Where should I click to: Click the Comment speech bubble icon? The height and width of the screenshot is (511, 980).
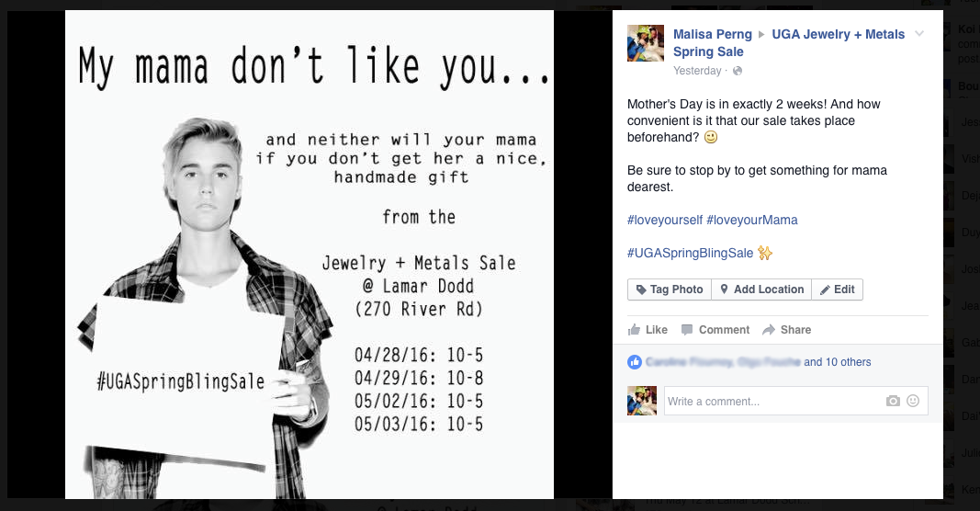[687, 330]
